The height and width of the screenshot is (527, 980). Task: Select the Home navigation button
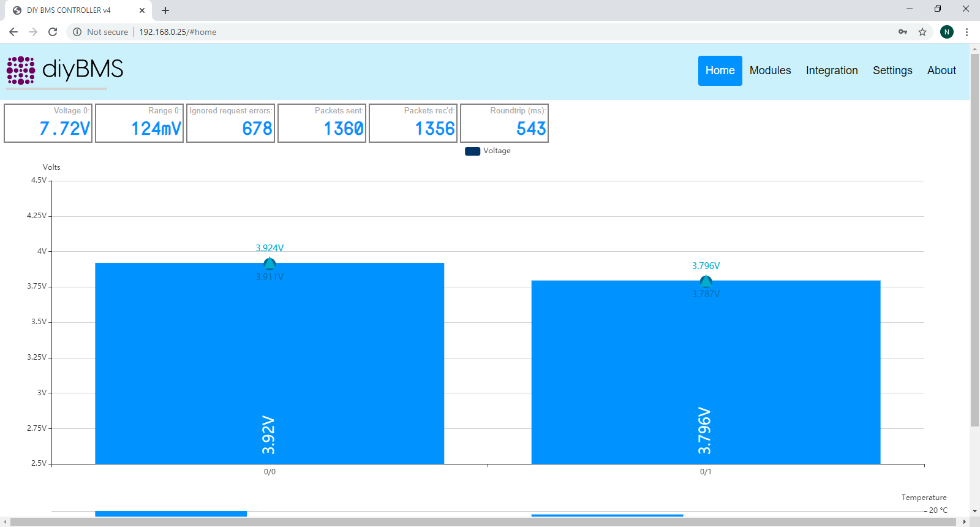(x=720, y=70)
